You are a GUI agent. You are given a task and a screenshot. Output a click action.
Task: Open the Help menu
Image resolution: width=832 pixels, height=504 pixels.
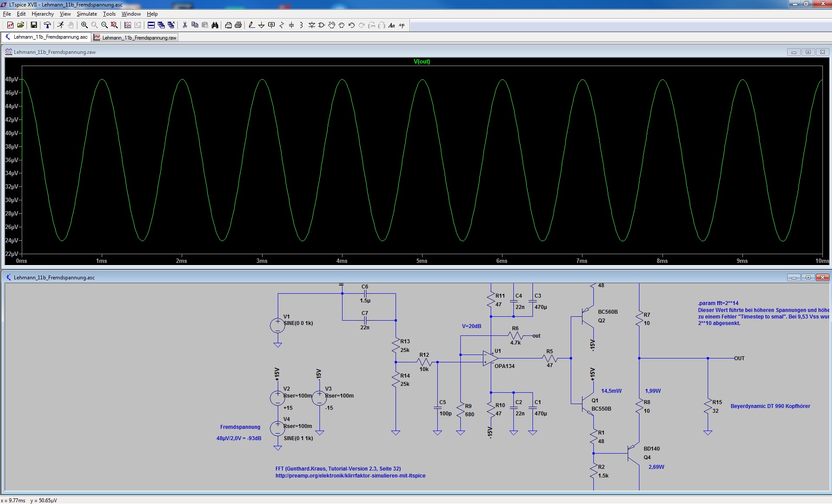click(x=152, y=14)
